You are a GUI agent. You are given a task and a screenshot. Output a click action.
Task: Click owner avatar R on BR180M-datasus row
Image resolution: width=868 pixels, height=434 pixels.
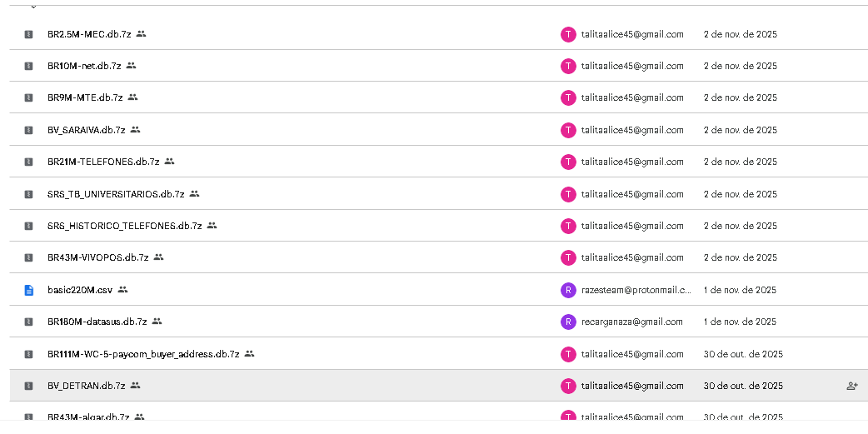pyautogui.click(x=568, y=322)
